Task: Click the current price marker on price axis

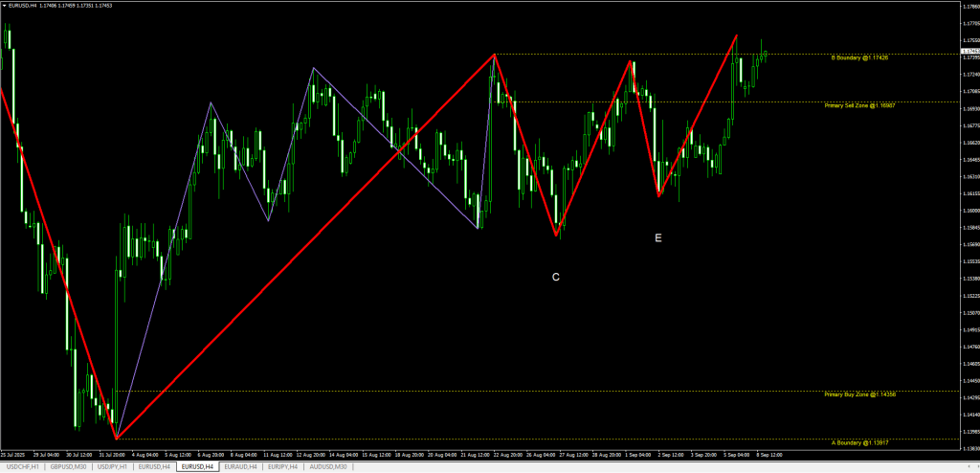Action: (x=968, y=51)
